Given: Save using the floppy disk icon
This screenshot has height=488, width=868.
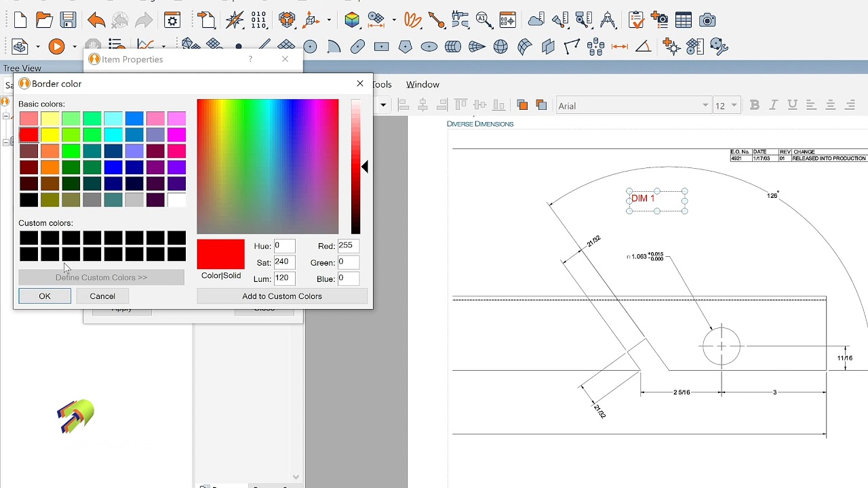Looking at the screenshot, I should 68,20.
